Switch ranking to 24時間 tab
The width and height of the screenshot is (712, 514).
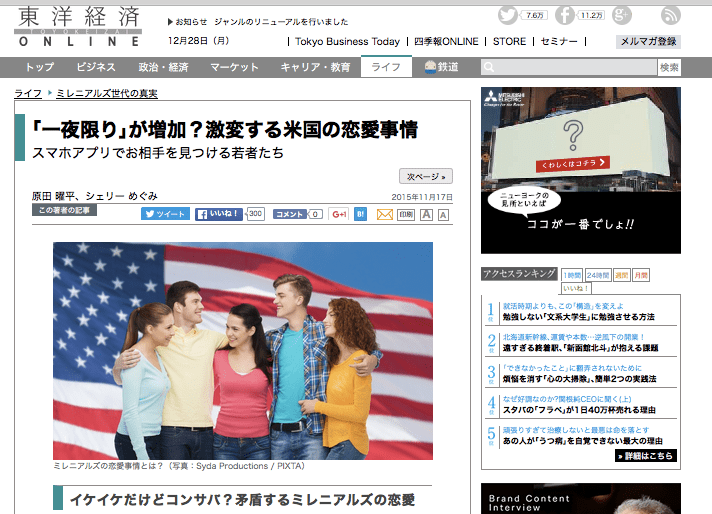coord(597,275)
